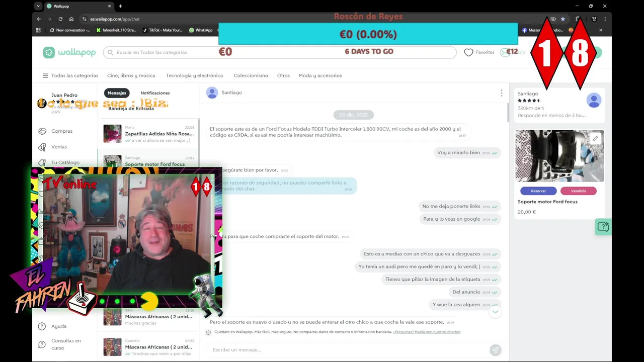Open site info icon in address bar
Image resolution: width=644 pixels, height=362 pixels.
coord(84,19)
